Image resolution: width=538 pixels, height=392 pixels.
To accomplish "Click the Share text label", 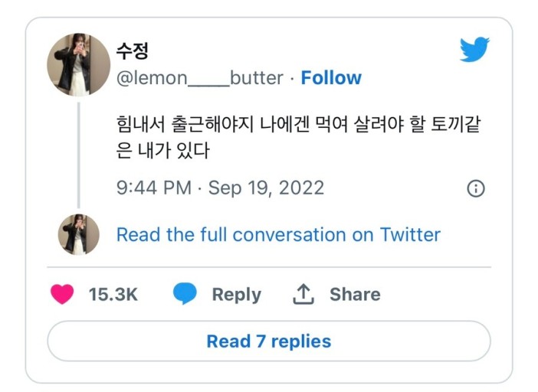I will (355, 295).
